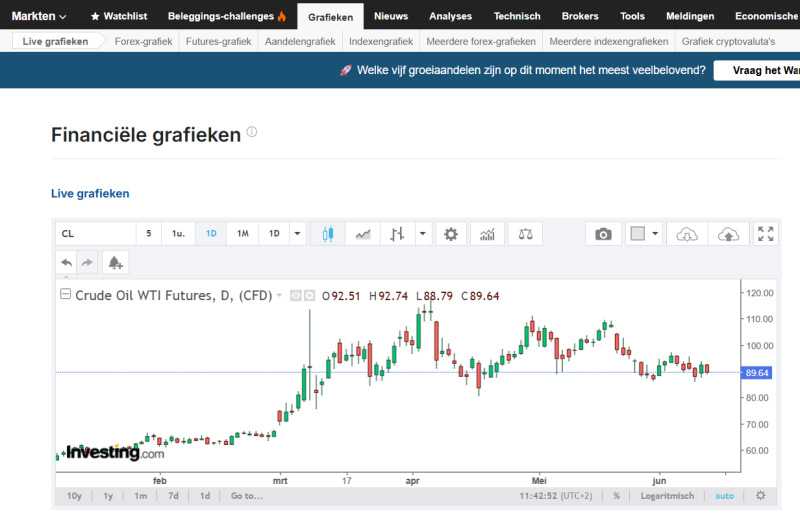
Task: Click the rocket icon in the banner
Action: [x=346, y=70]
